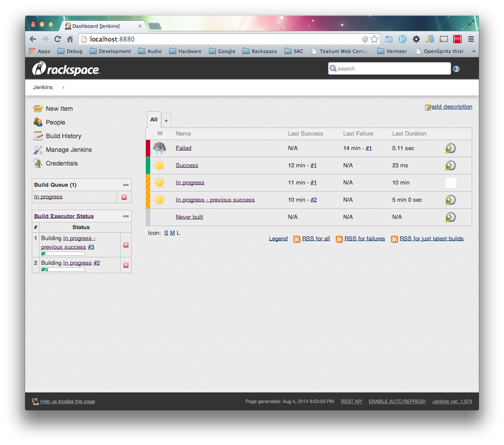Open the Success job link
This screenshot has width=504, height=445.
coord(187,166)
